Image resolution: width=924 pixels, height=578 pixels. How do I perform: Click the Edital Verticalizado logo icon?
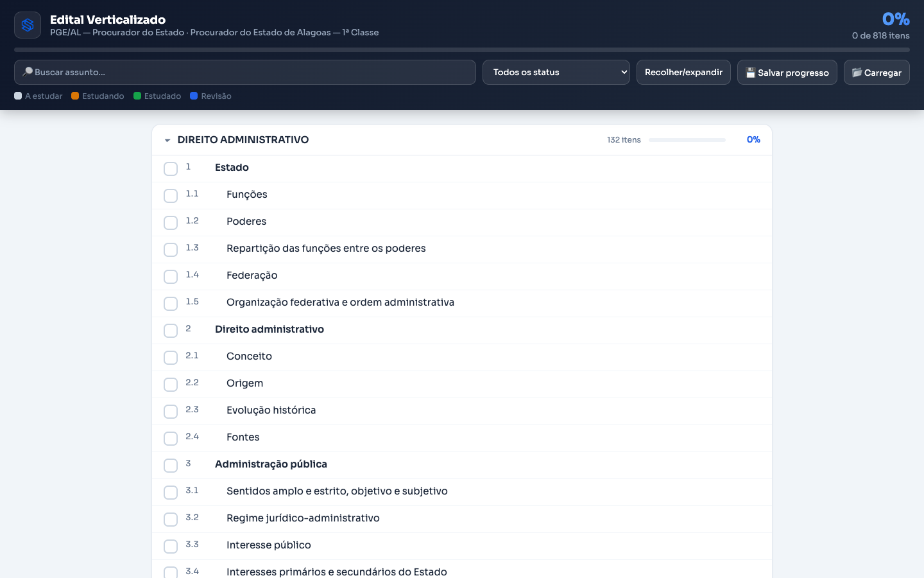28,25
